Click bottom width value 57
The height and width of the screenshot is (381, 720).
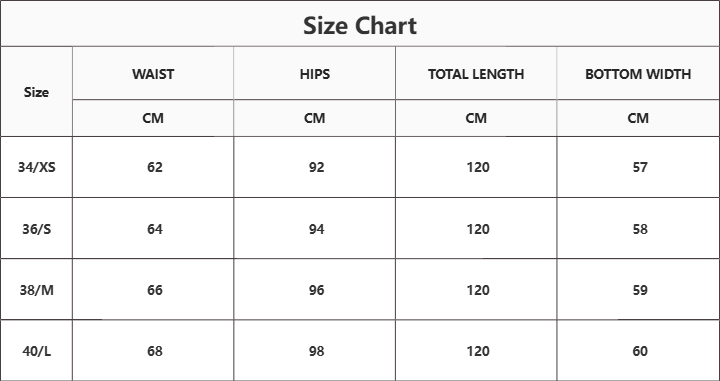[x=640, y=167]
